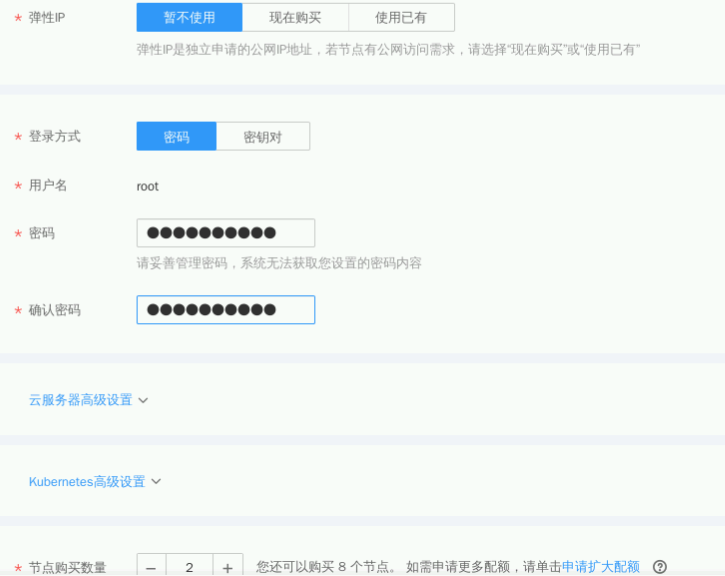Focus the 密码 input field
The image size is (725, 576).
[x=226, y=233]
